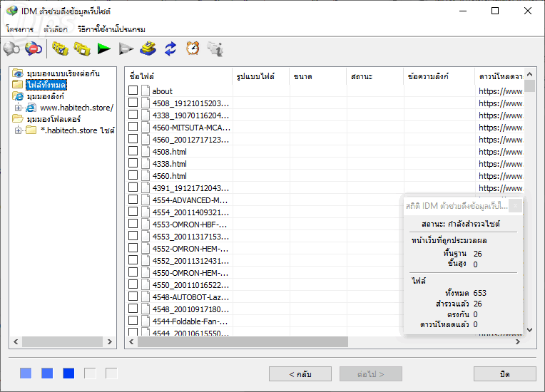Click the globe with red stop sign icon
Screen dimensions: 545x392
click(34, 48)
